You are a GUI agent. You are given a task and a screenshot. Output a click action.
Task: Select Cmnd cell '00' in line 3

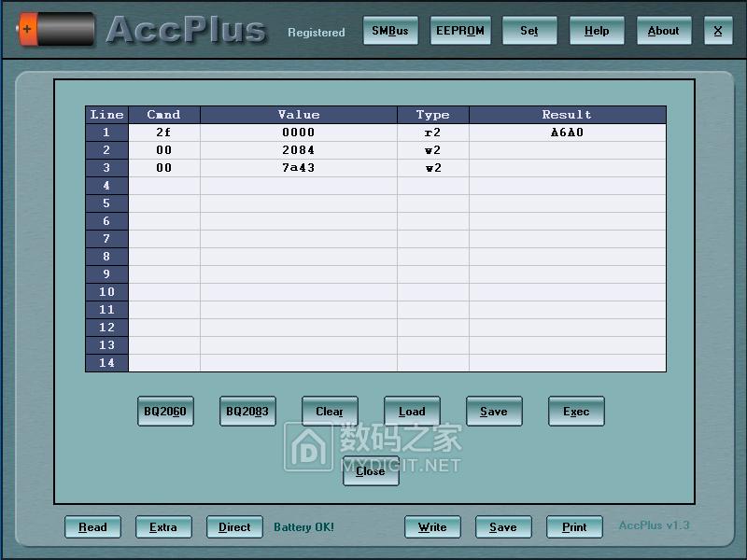click(164, 168)
